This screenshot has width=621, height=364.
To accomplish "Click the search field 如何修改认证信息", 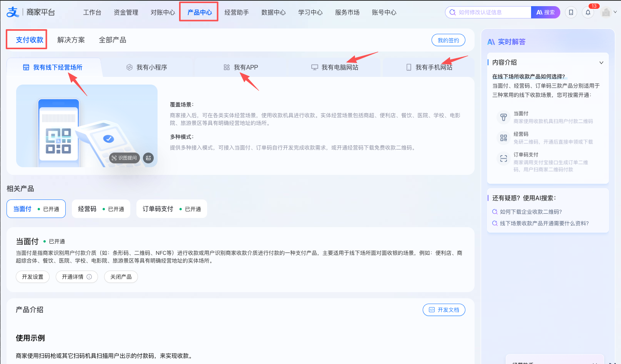I will click(x=488, y=12).
